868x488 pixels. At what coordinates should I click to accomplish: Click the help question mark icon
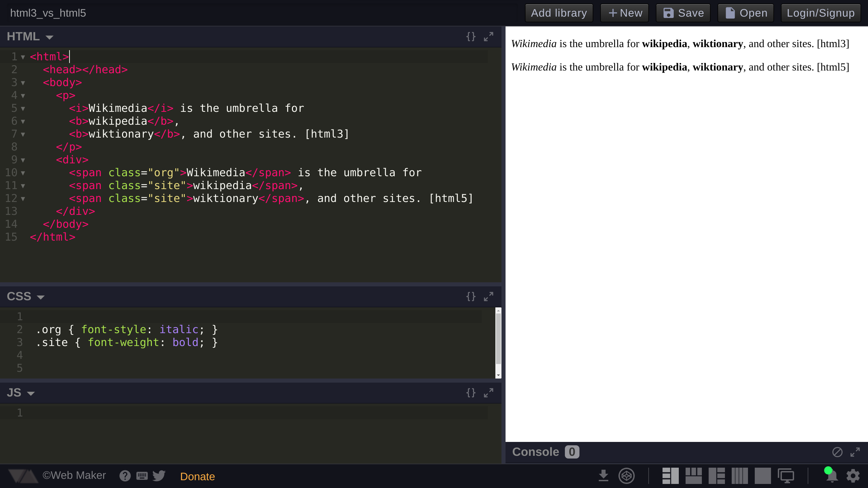[x=125, y=476]
